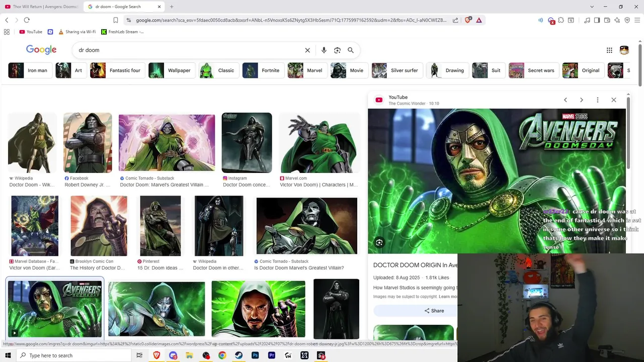The width and height of the screenshot is (644, 362).
Task: Open Leo AI sparkle icon
Action: [x=617, y=20]
